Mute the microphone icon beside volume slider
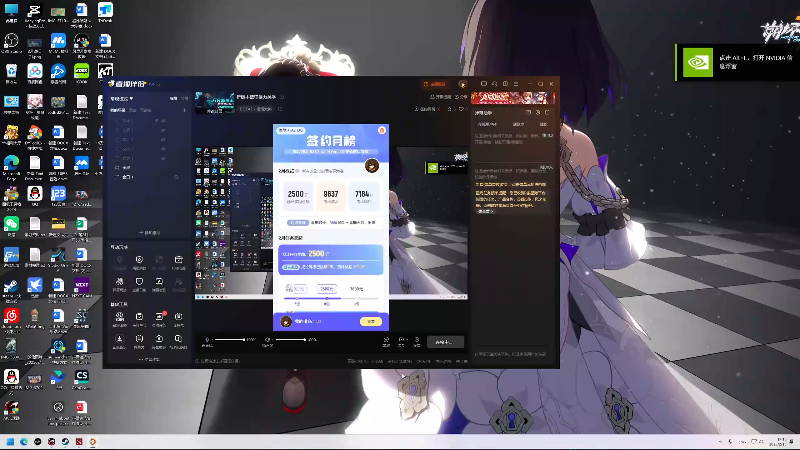800x450 pixels. (x=207, y=340)
